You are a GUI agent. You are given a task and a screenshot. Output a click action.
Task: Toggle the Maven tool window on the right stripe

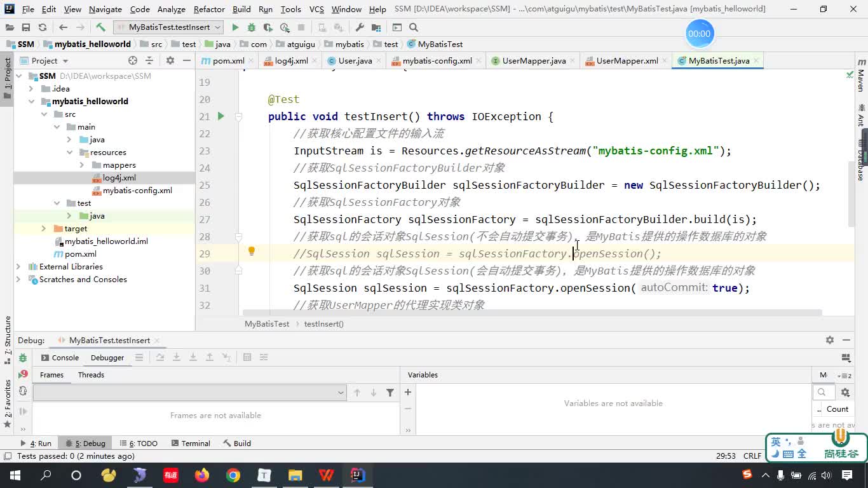click(861, 75)
